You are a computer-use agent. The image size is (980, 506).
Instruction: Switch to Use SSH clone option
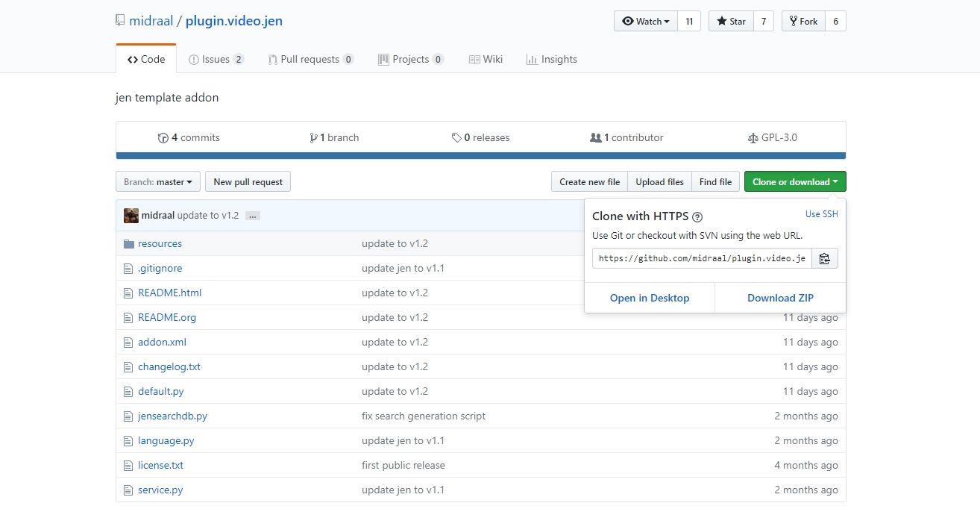tap(821, 214)
